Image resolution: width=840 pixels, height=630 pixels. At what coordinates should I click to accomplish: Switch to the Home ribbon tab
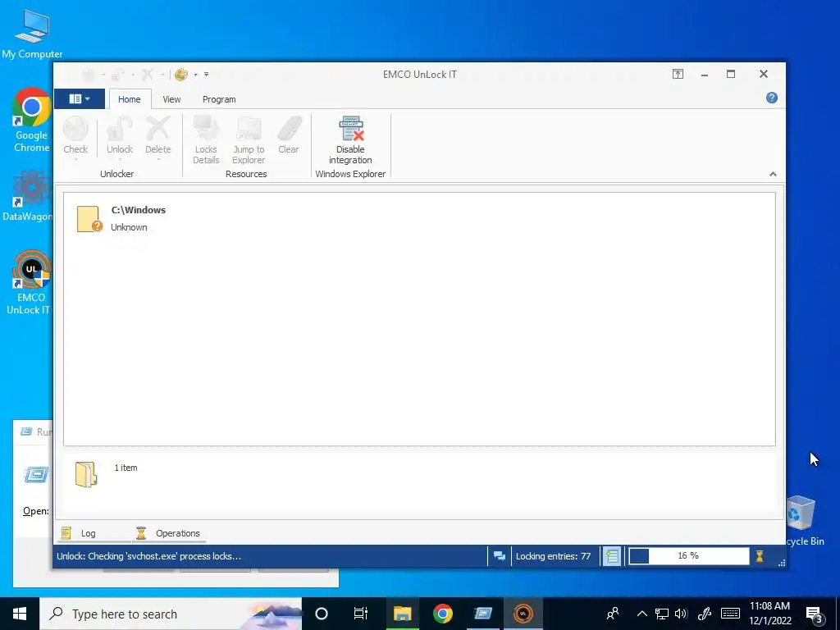(x=129, y=99)
